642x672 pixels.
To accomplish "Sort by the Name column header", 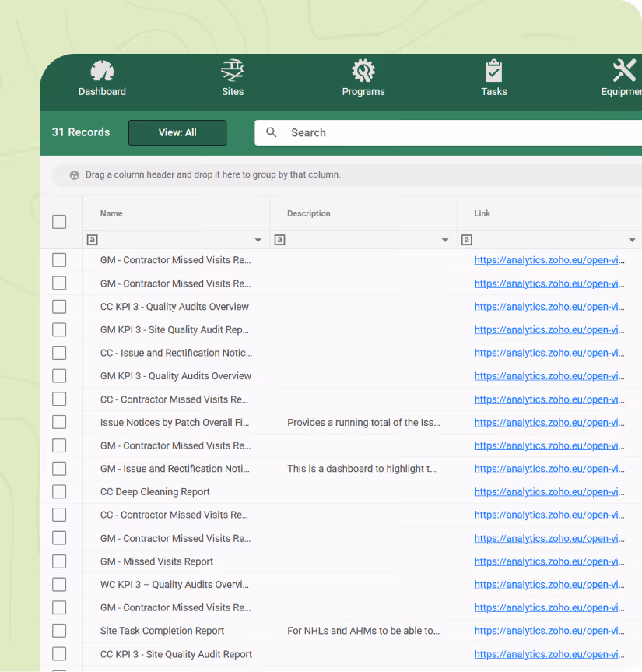I will click(x=111, y=213).
